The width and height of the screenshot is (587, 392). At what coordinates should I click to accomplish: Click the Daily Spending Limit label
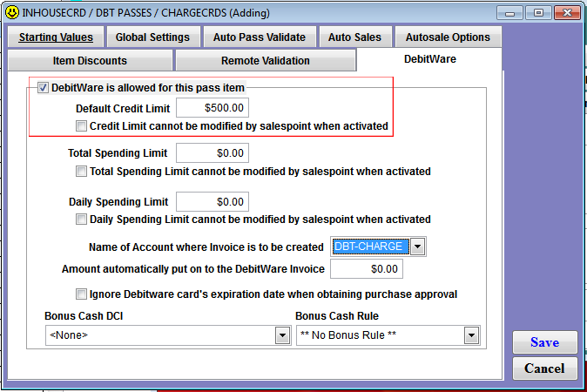(x=118, y=202)
